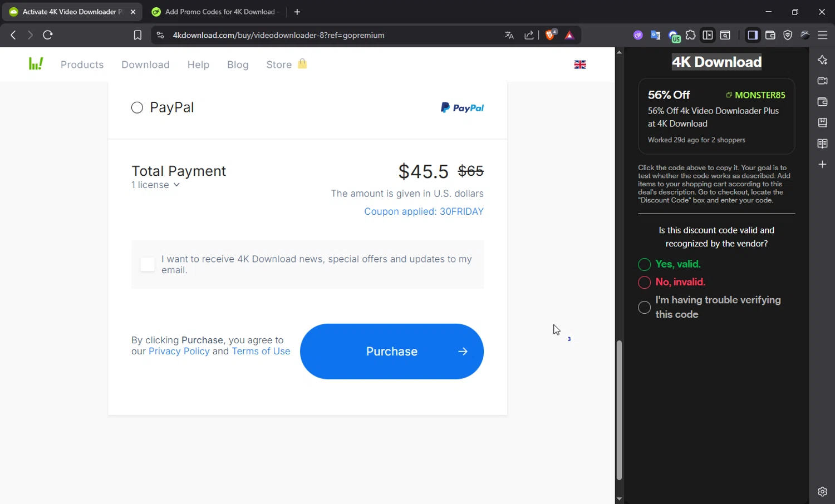The height and width of the screenshot is (504, 835).
Task: Open sidebar settings gear
Action: pyautogui.click(x=822, y=492)
